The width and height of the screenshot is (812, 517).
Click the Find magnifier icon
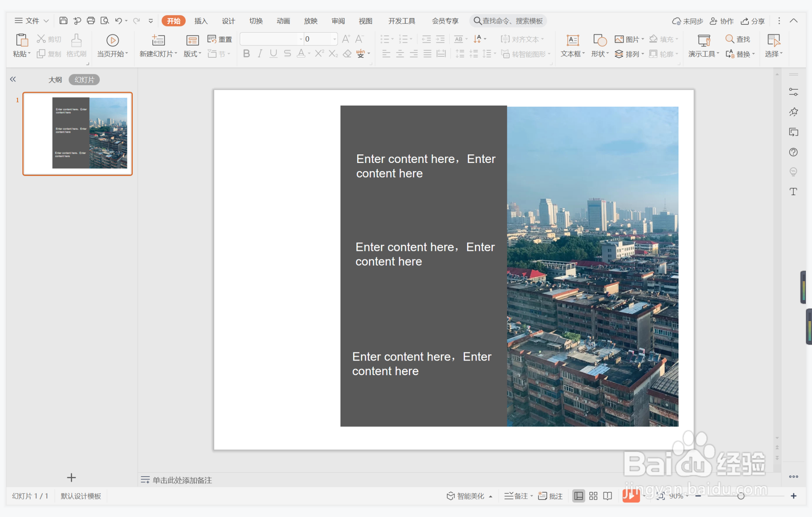click(730, 39)
